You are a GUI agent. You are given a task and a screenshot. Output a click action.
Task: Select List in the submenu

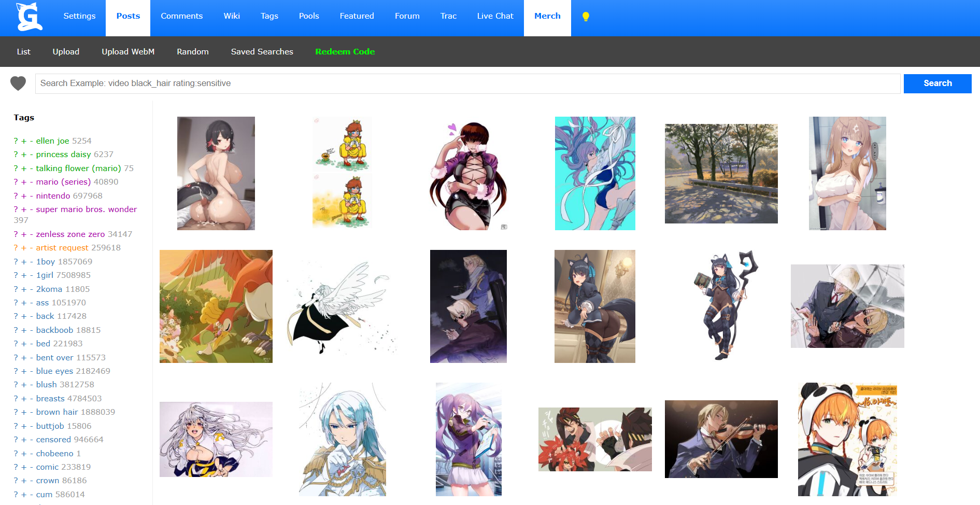click(23, 52)
